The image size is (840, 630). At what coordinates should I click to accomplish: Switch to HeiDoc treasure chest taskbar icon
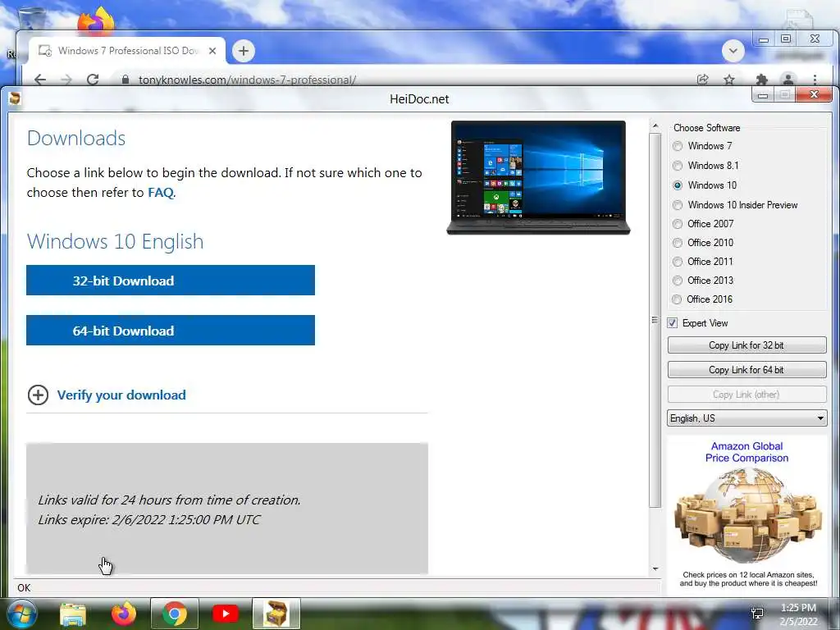click(x=276, y=614)
